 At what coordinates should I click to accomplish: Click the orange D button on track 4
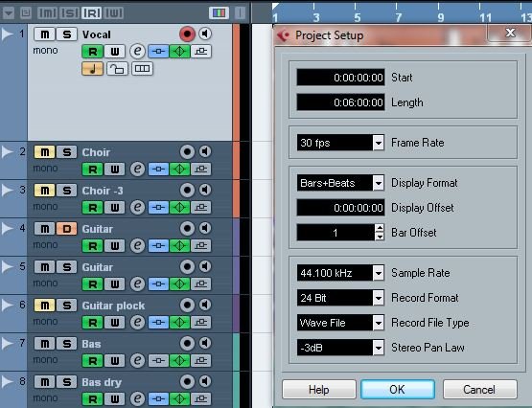pos(67,229)
